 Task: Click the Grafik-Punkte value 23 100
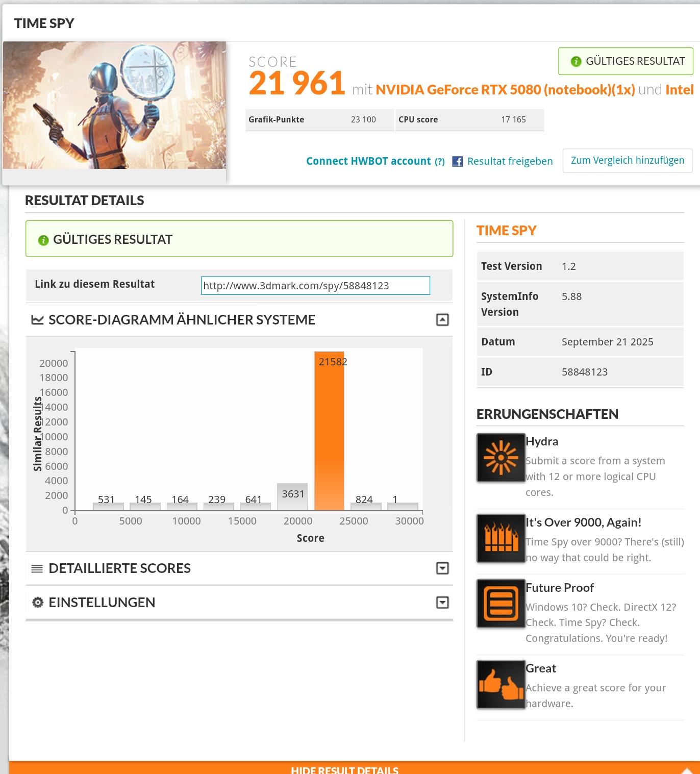coord(363,120)
